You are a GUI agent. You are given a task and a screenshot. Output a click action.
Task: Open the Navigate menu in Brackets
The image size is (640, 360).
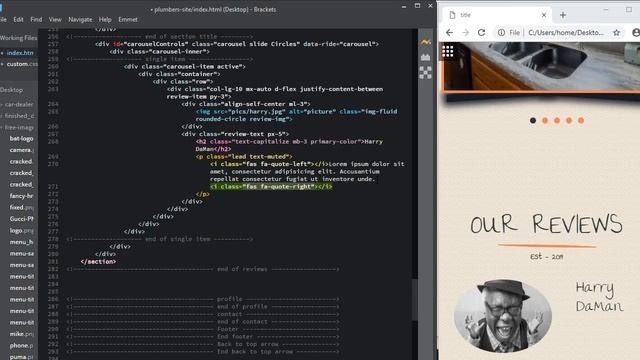pyautogui.click(x=80, y=19)
